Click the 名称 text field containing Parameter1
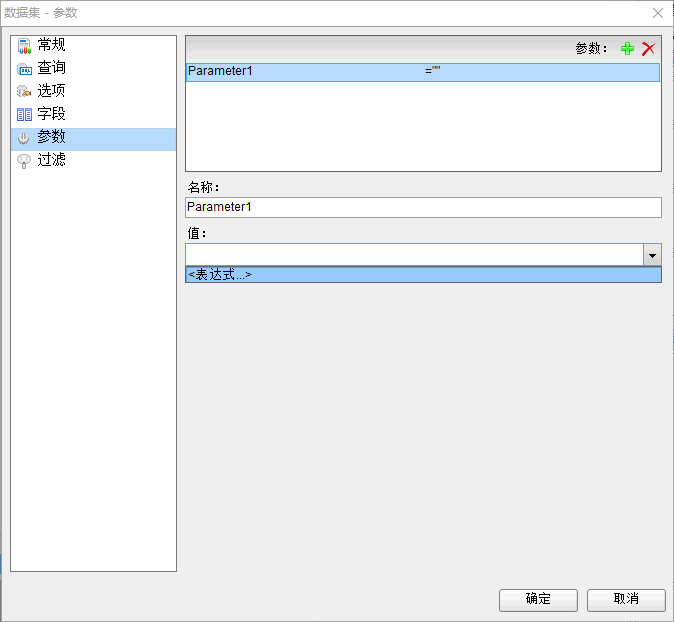This screenshot has height=622, width=674. [x=422, y=207]
